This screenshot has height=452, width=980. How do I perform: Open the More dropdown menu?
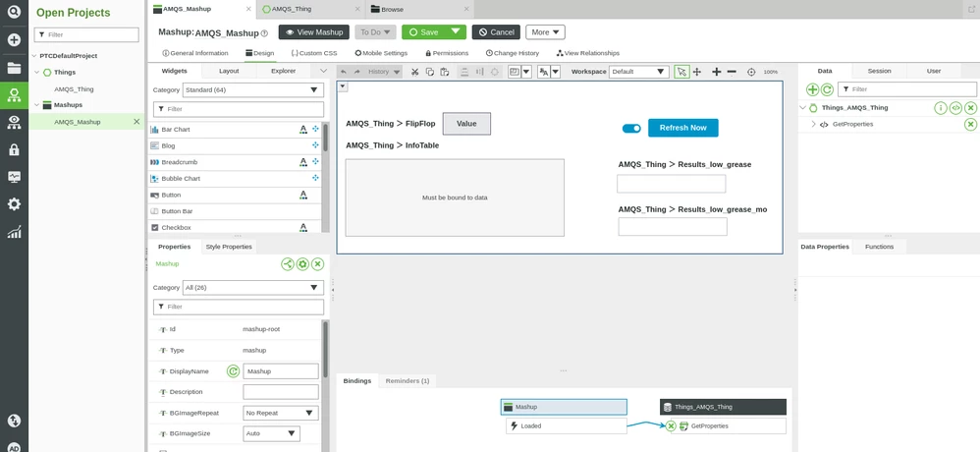pyautogui.click(x=546, y=32)
